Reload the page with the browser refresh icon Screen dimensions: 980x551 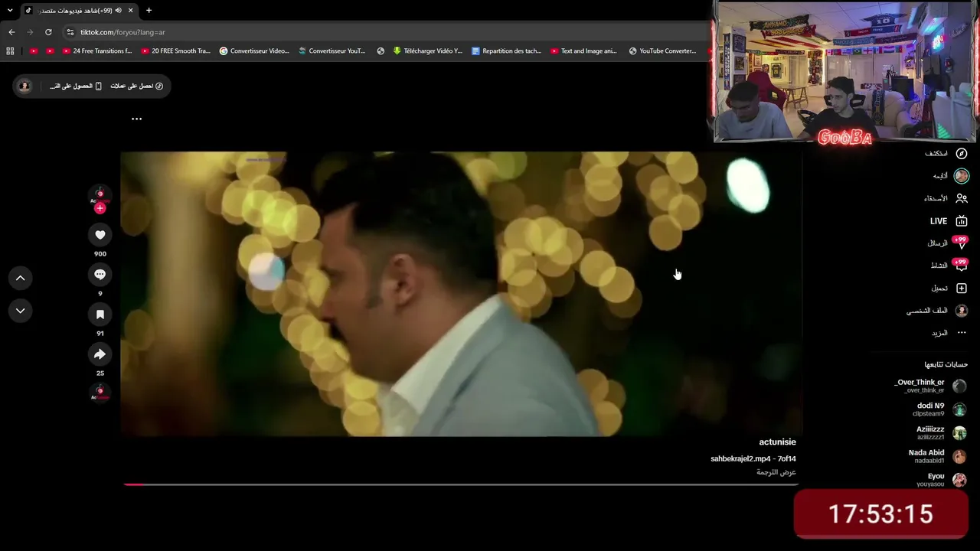[x=48, y=32]
